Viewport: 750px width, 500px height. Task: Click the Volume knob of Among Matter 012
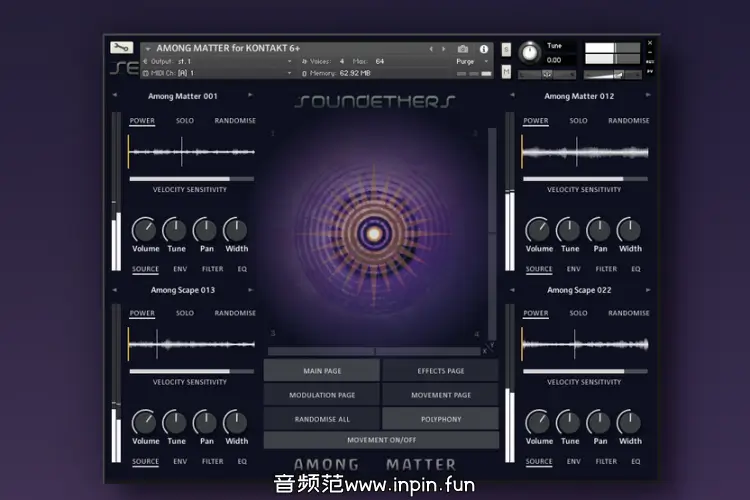[x=538, y=230]
